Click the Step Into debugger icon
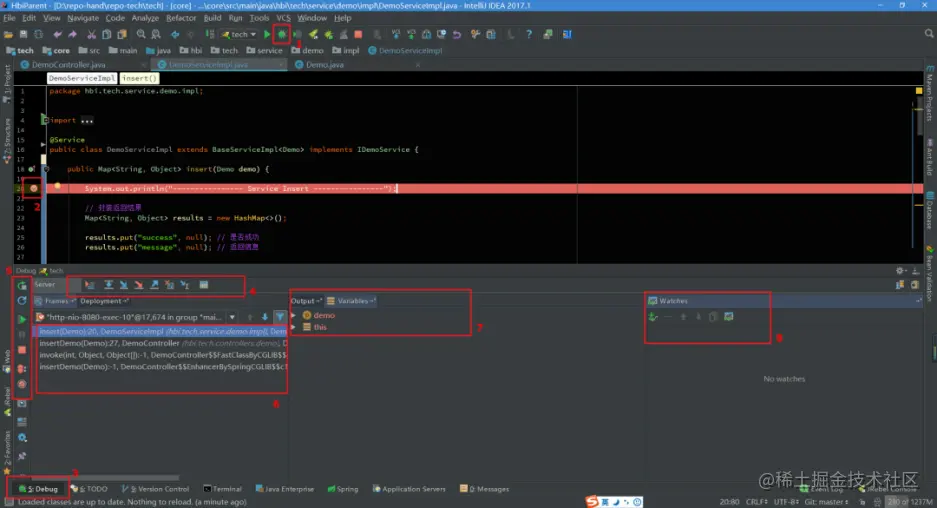 [124, 285]
